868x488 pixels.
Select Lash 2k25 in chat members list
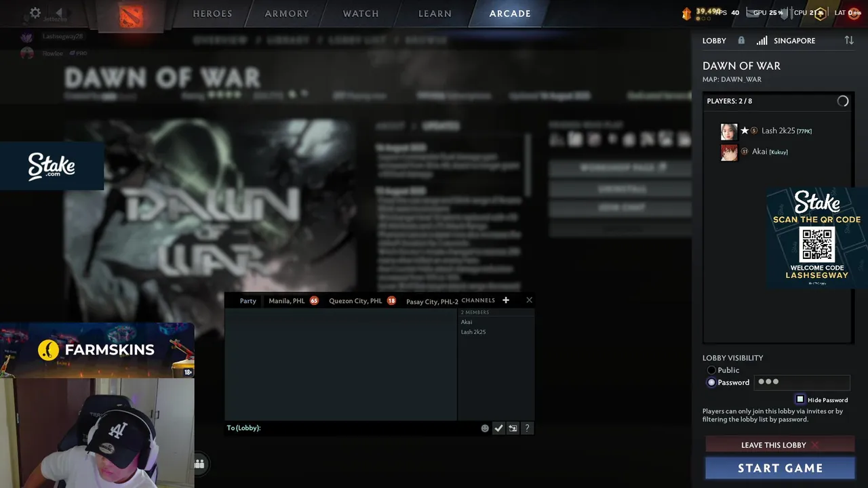tap(473, 332)
